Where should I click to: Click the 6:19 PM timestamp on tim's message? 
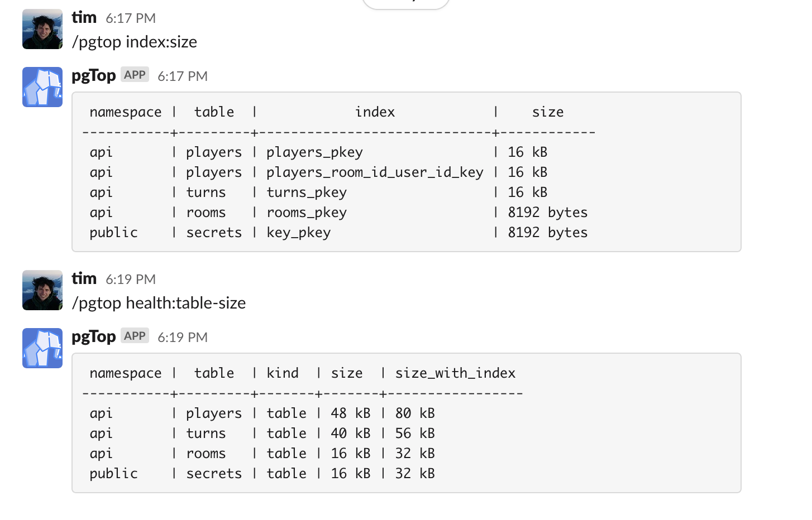[x=131, y=280]
